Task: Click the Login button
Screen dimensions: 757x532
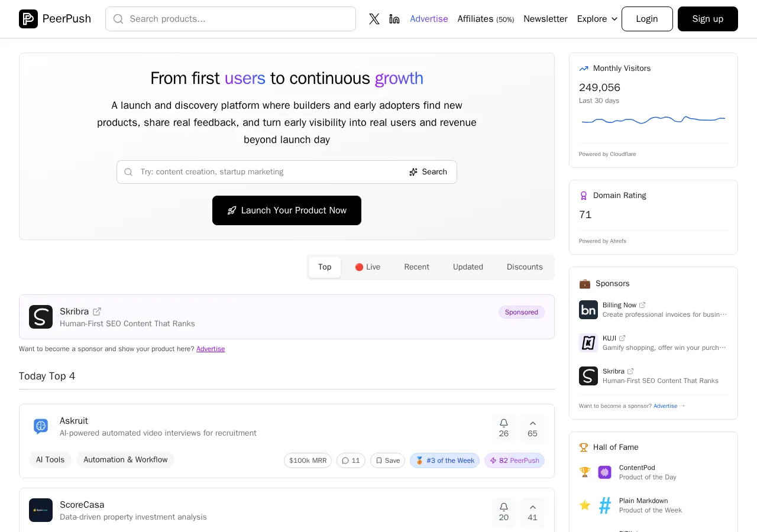Action: (647, 19)
